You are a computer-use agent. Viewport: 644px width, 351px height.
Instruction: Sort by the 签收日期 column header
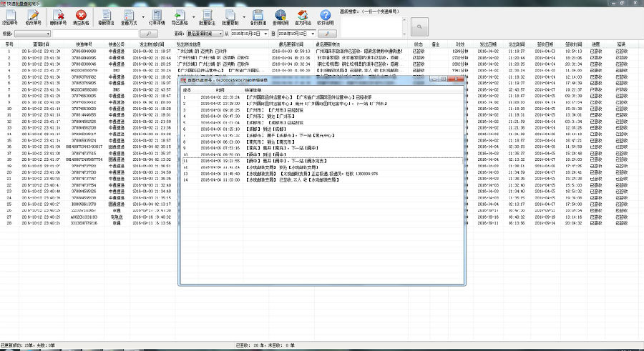[x=545, y=44]
